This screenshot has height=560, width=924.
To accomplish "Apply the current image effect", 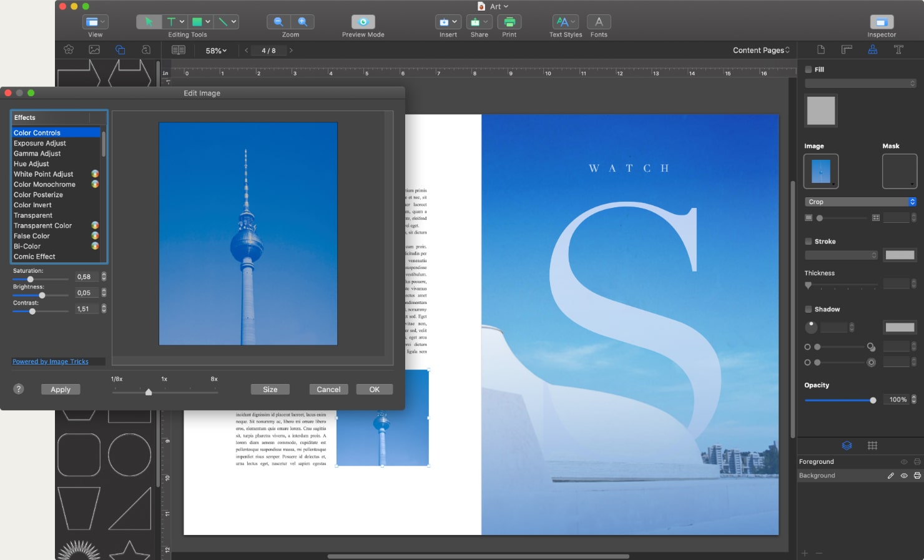I will (x=60, y=389).
